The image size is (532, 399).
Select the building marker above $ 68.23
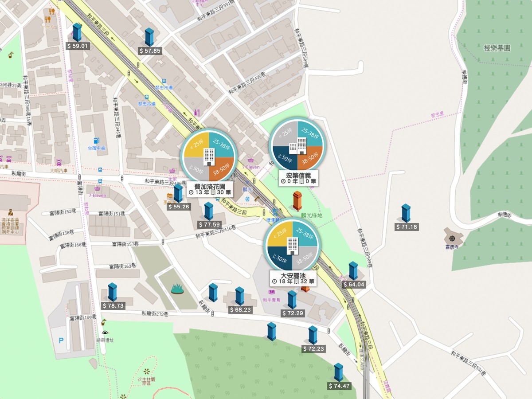pyautogui.click(x=239, y=296)
